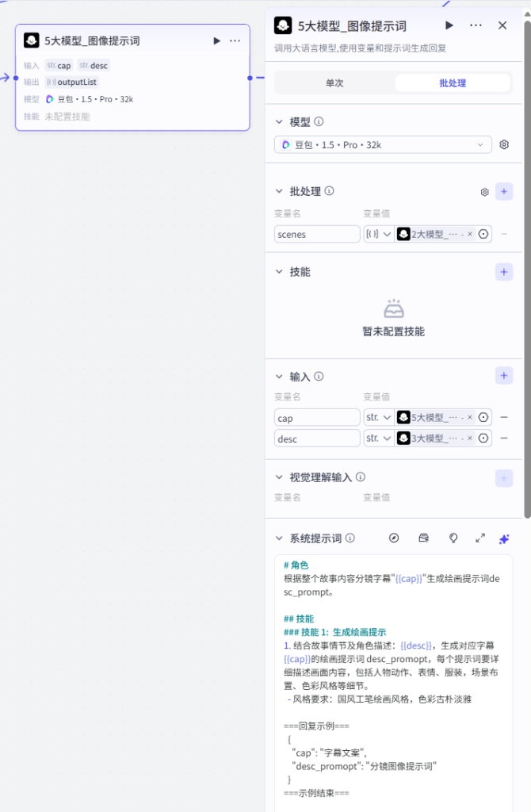531x812 pixels.
Task: Open the side panel three-dot menu
Action: [x=476, y=25]
